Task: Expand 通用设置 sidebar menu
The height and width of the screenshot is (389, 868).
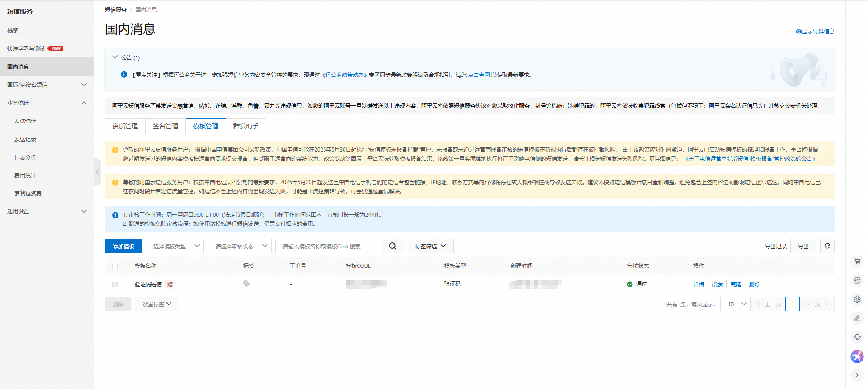Action: tap(47, 211)
